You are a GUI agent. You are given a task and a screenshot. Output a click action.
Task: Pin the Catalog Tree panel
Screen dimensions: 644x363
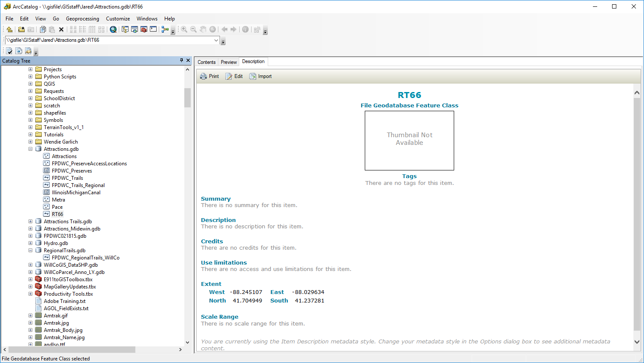(x=181, y=60)
